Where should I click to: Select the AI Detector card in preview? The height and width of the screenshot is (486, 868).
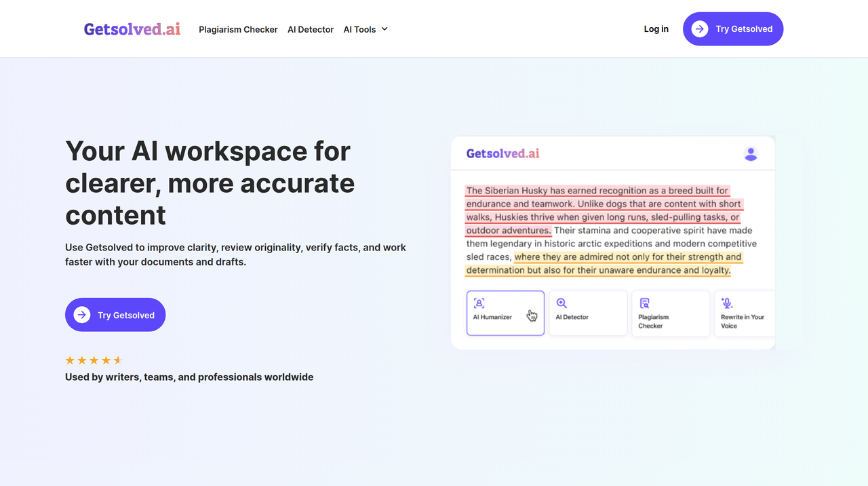point(588,313)
